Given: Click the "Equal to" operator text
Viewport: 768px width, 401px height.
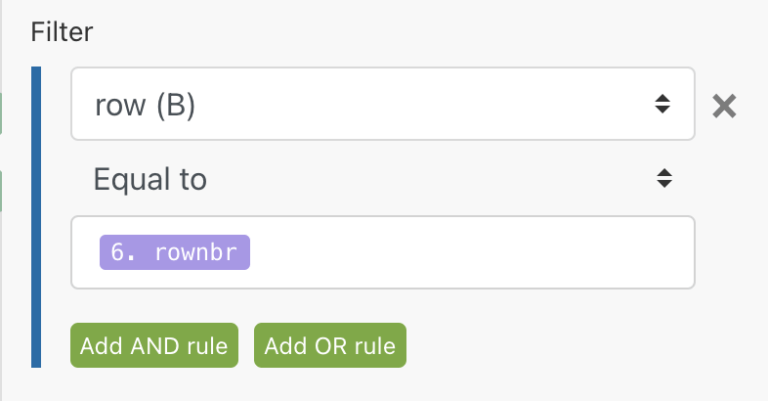Looking at the screenshot, I should (x=150, y=179).
